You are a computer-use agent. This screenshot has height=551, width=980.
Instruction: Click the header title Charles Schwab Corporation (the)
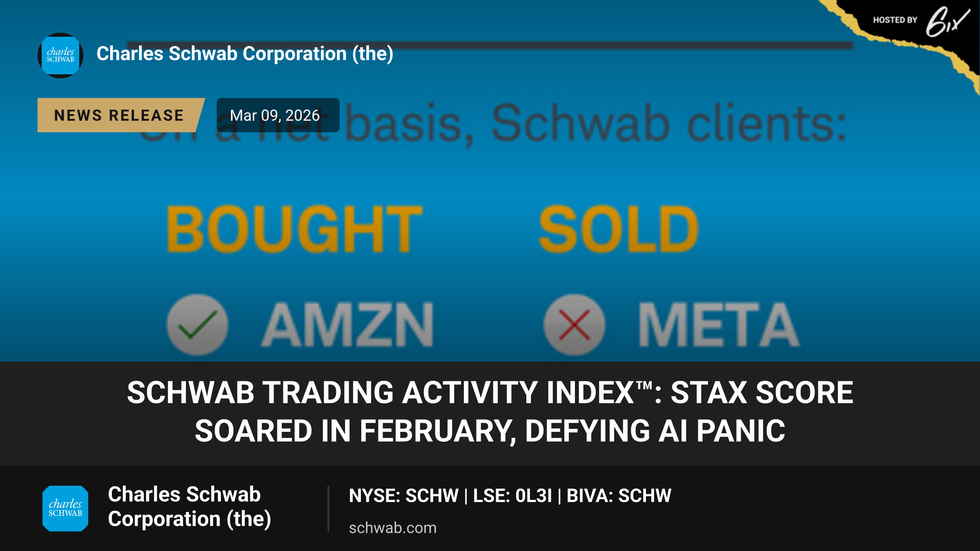245,54
